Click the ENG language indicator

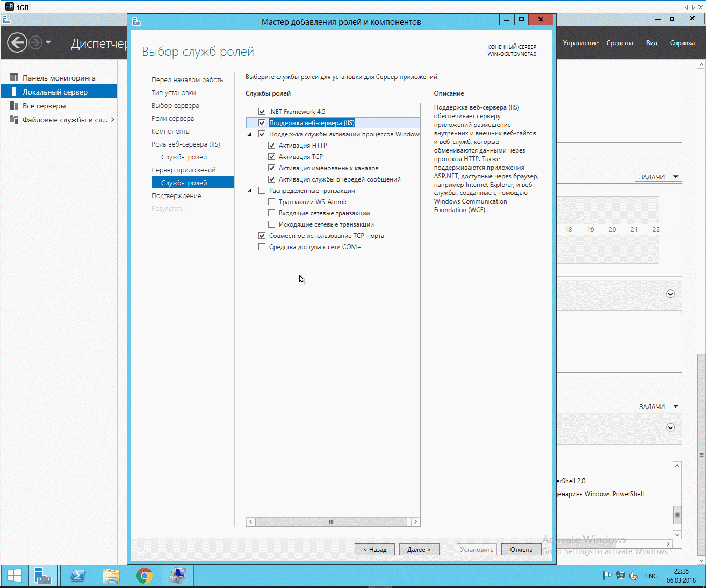coord(651,576)
